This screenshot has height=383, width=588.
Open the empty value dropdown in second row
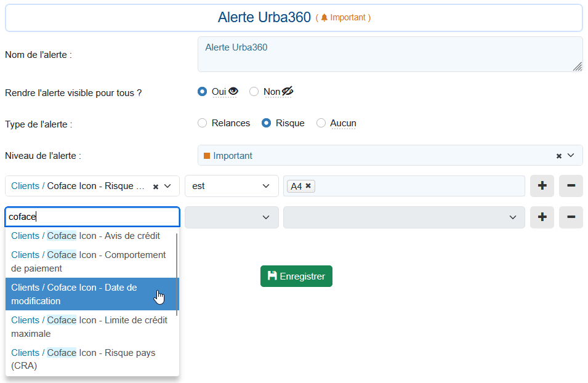(403, 217)
